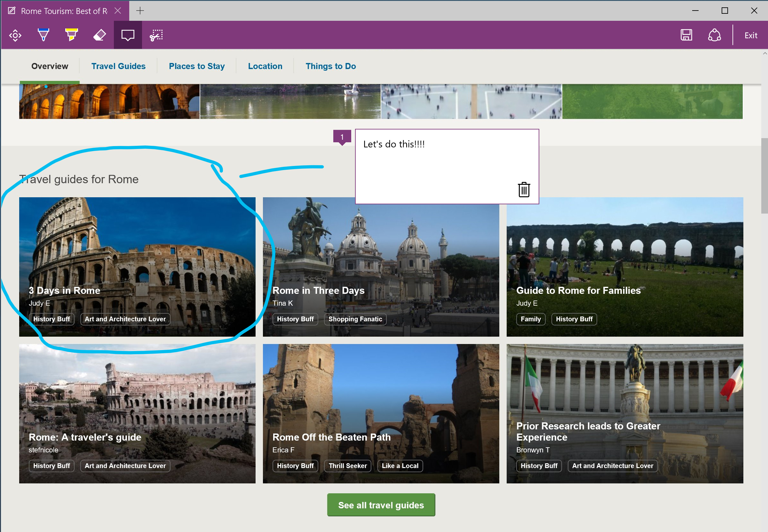Switch to the Things to Do tab
The width and height of the screenshot is (768, 532).
point(330,66)
